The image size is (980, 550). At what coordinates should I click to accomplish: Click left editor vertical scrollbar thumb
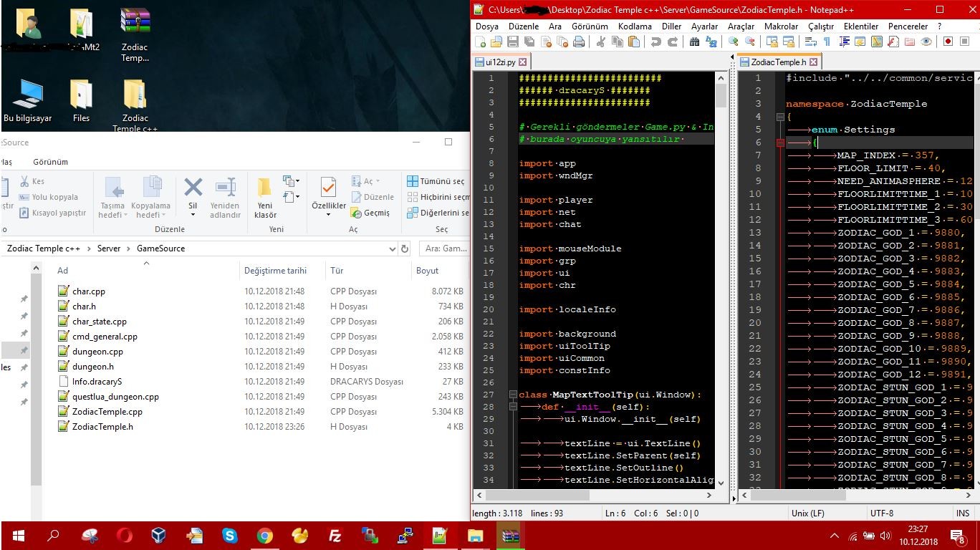coord(721,95)
